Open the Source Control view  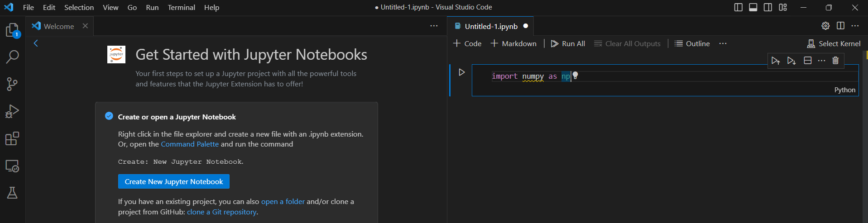click(x=12, y=84)
